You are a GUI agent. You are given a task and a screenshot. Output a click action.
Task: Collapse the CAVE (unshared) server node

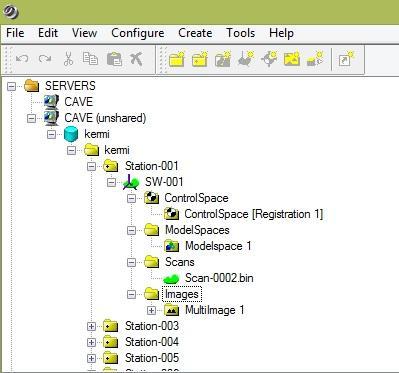pos(31,118)
